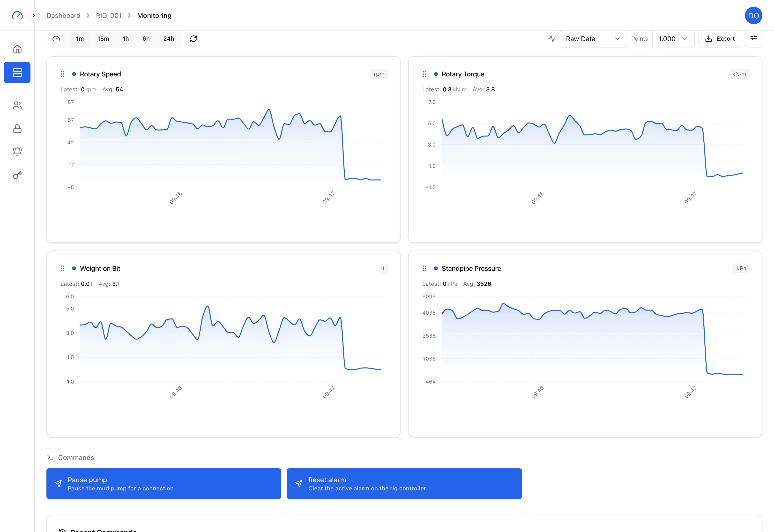Open the Home sidebar icon

tap(17, 49)
